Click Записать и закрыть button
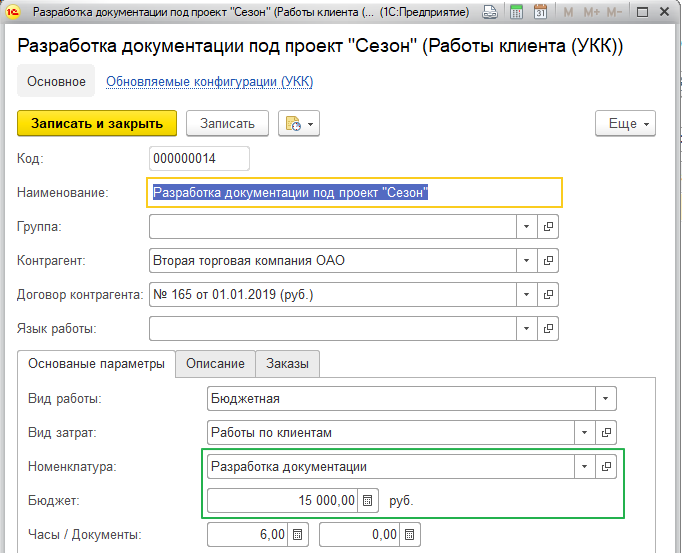682x553 pixels. 97,124
